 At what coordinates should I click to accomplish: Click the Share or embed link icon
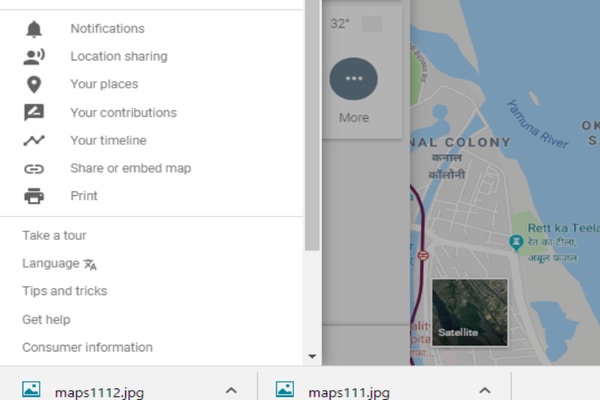[34, 169]
